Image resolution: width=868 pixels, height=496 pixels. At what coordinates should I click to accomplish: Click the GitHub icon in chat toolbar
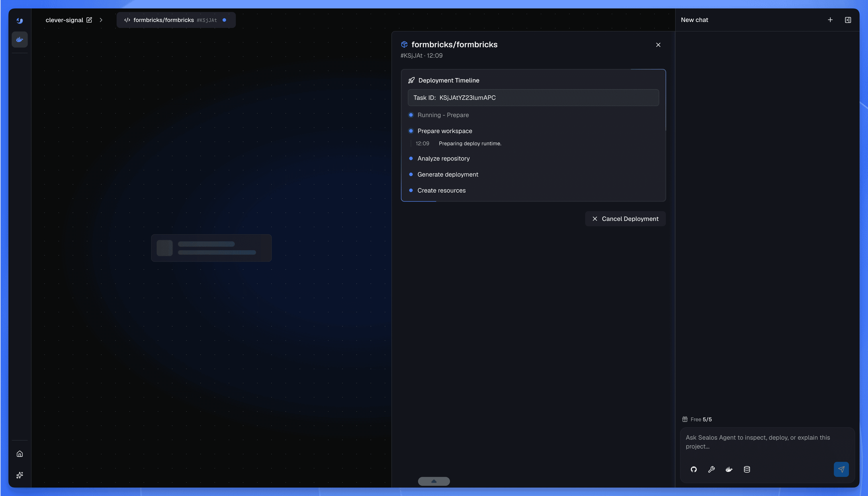(694, 470)
